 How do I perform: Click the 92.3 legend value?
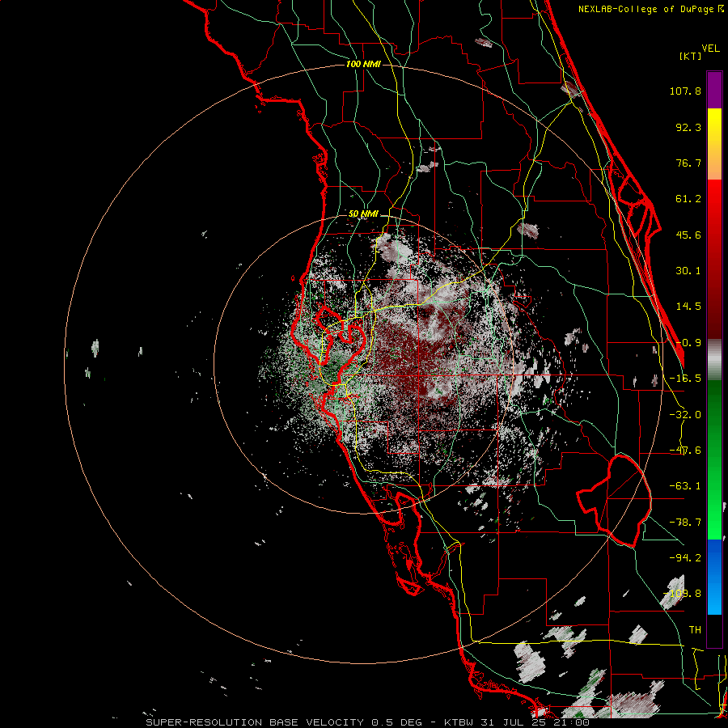click(x=688, y=127)
